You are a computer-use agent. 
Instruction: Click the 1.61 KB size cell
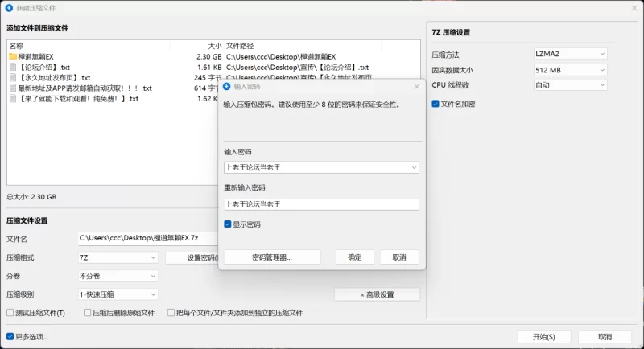(210, 67)
